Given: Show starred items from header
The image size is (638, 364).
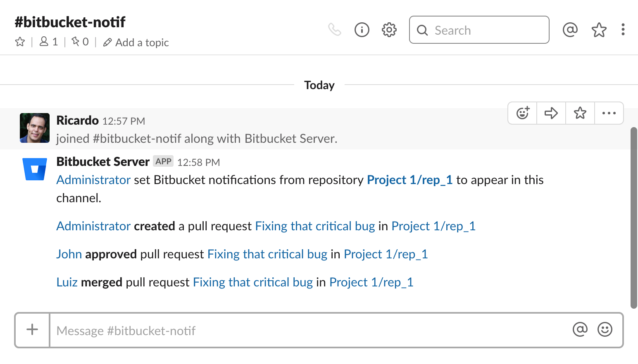Looking at the screenshot, I should (599, 30).
